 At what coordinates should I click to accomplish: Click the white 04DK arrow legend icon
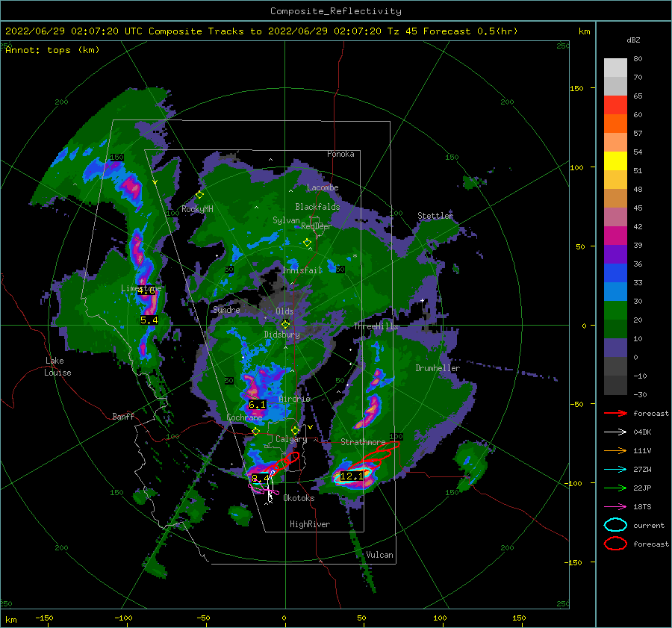click(615, 432)
